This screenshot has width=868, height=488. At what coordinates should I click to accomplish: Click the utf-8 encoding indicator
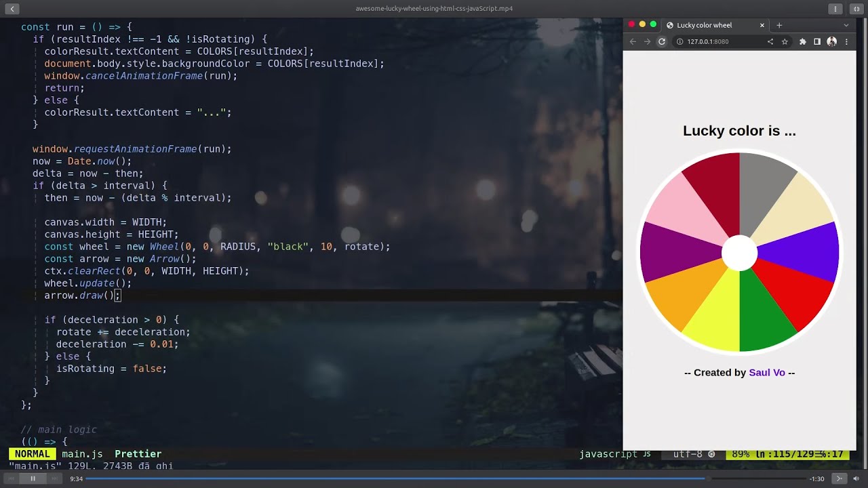[x=688, y=454]
